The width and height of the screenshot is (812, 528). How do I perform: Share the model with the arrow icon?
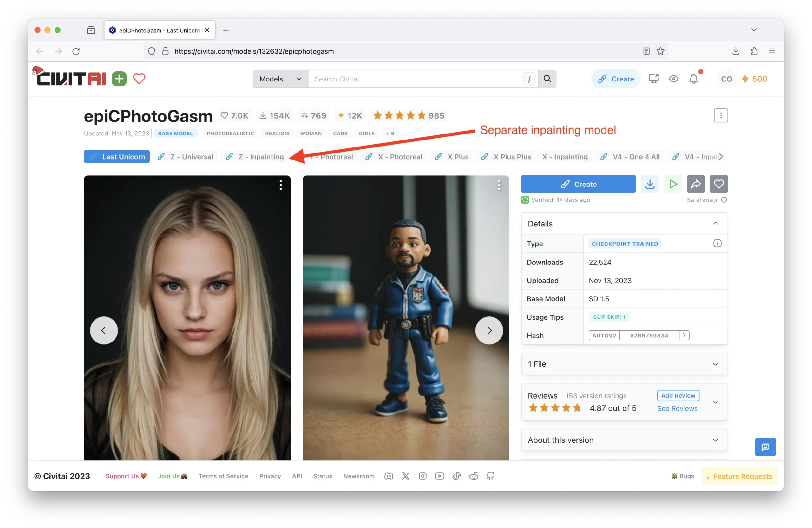(x=696, y=184)
